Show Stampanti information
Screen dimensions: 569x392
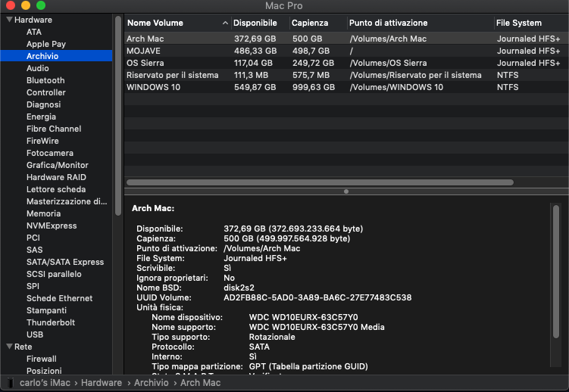coord(46,310)
